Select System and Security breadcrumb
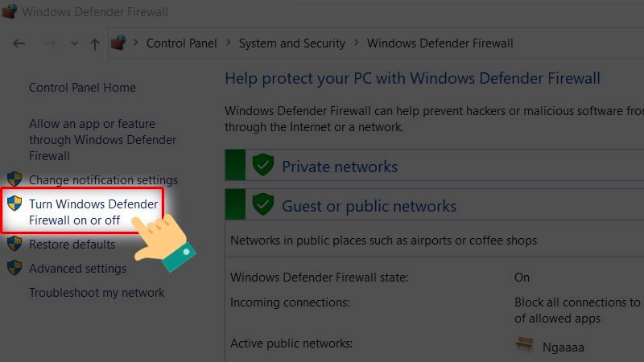This screenshot has height=362, width=644. point(291,43)
